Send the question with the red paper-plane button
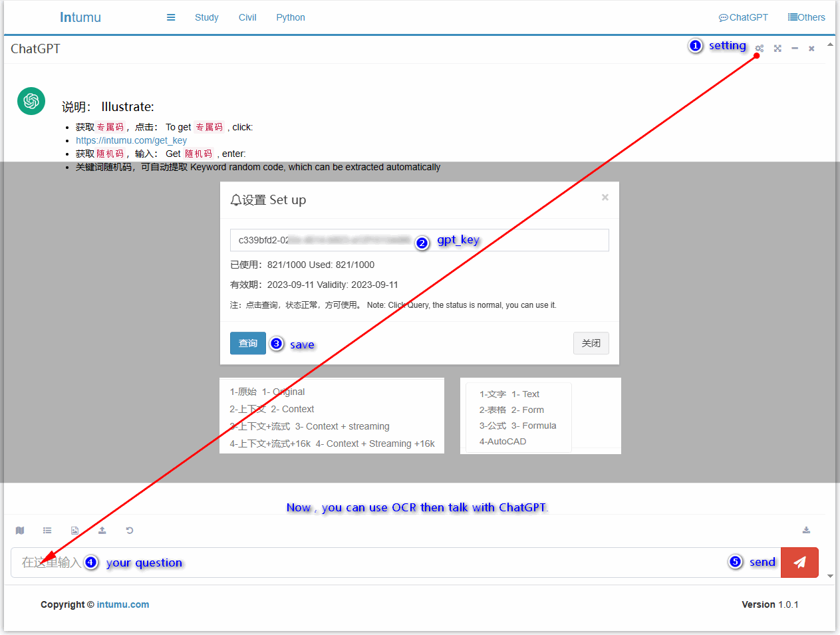 [x=799, y=563]
